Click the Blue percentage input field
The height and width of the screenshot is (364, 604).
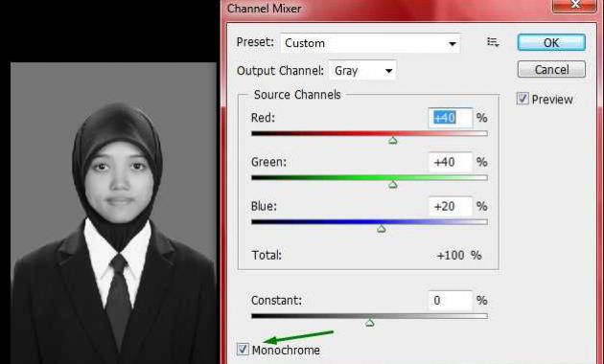tap(450, 206)
